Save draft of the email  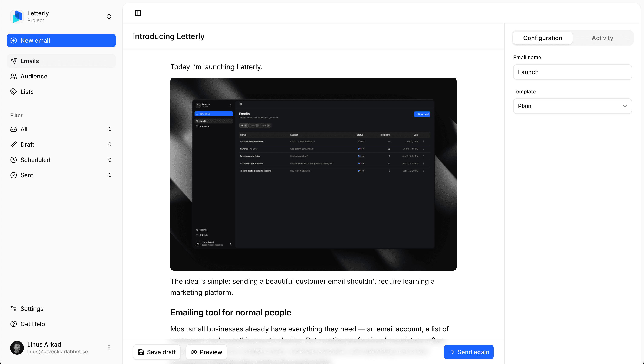157,352
